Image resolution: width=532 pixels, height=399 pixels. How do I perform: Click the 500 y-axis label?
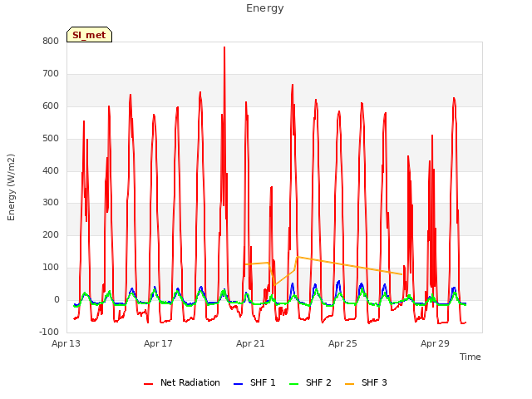(51, 139)
